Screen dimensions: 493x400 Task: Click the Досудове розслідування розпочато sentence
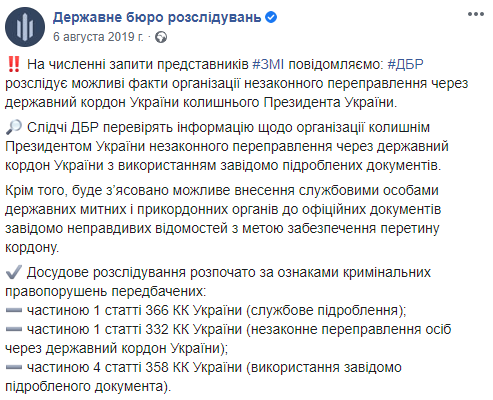(x=218, y=282)
